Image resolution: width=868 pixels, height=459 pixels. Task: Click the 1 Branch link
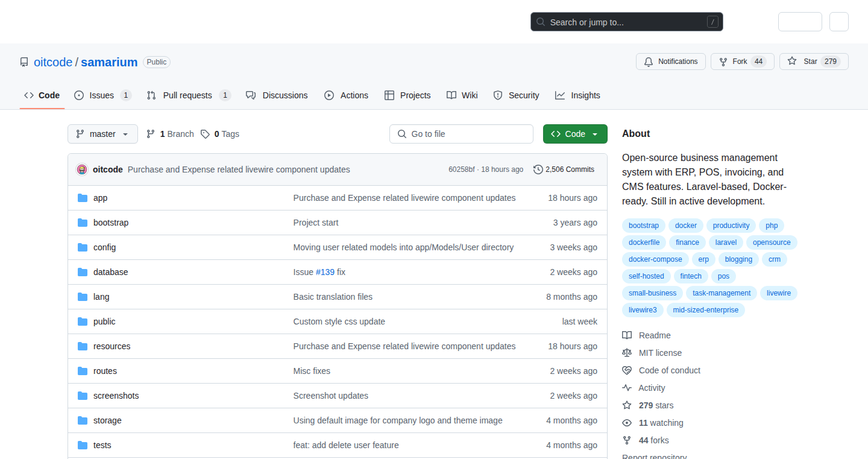pos(170,134)
